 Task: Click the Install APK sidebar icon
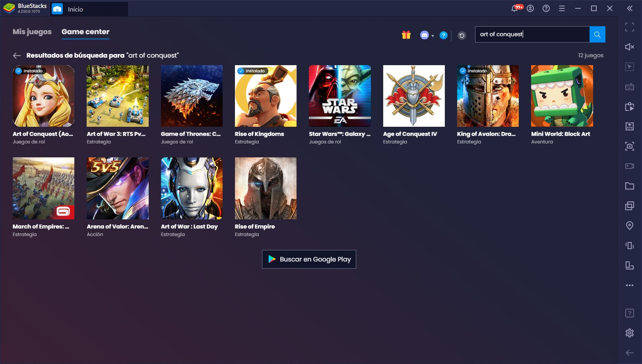[x=630, y=126]
